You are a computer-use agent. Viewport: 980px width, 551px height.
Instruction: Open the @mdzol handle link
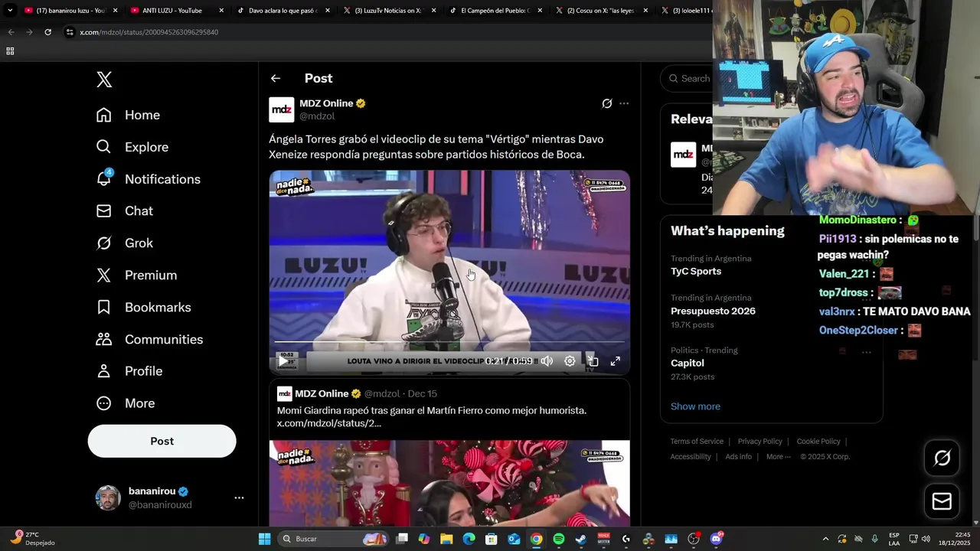point(317,116)
